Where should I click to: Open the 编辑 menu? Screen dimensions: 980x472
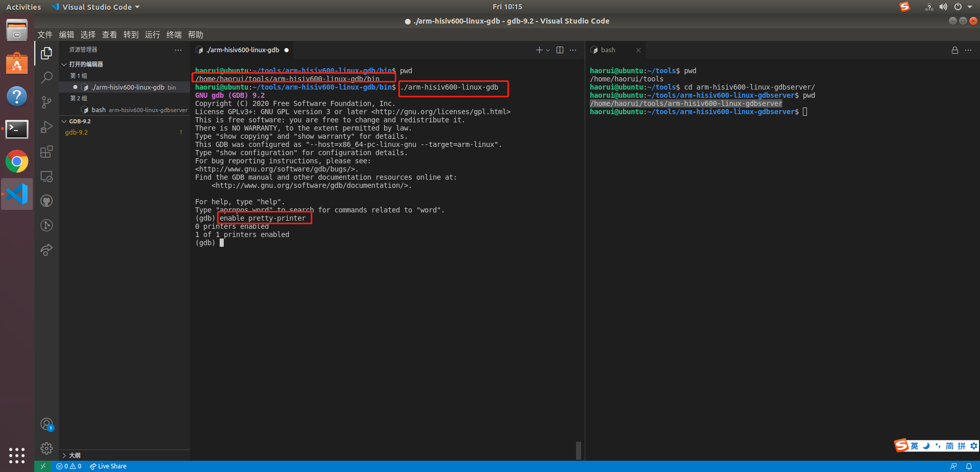67,35
